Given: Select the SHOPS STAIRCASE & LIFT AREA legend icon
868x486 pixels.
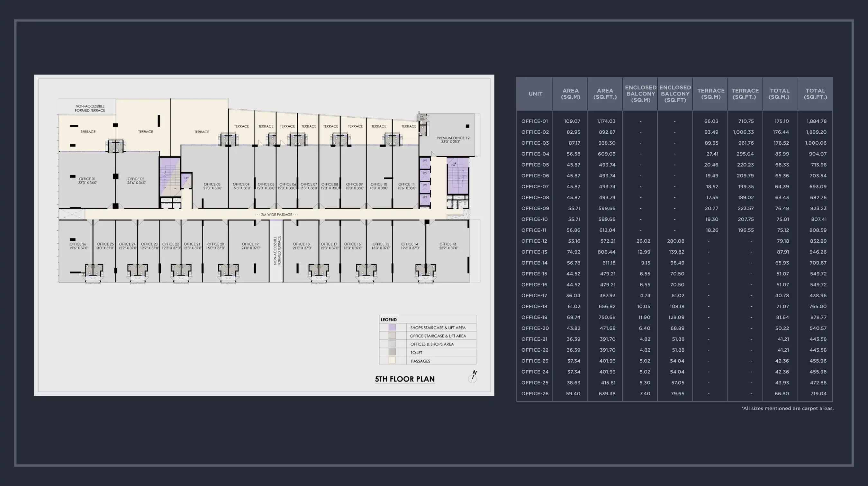Looking at the screenshot, I should (x=393, y=327).
